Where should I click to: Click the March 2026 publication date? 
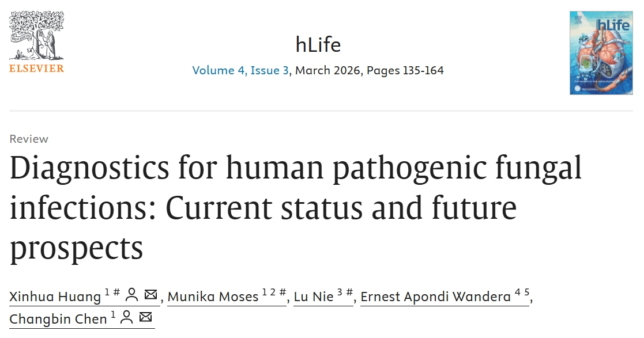click(x=328, y=71)
